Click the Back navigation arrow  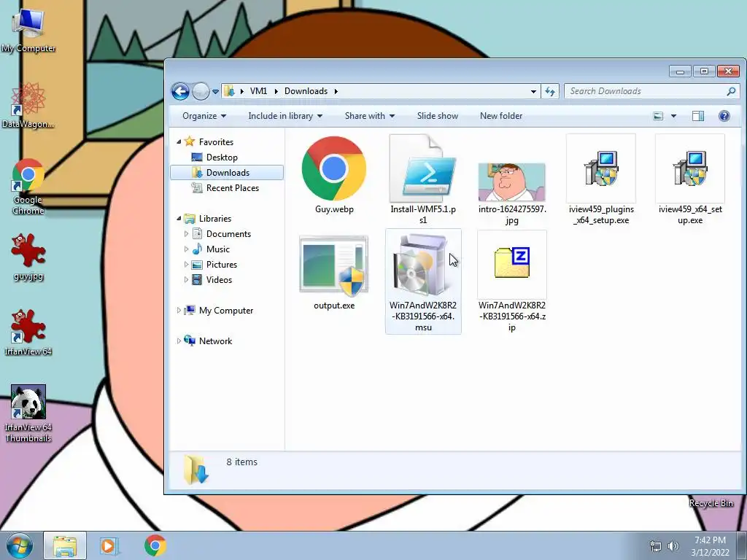(181, 91)
